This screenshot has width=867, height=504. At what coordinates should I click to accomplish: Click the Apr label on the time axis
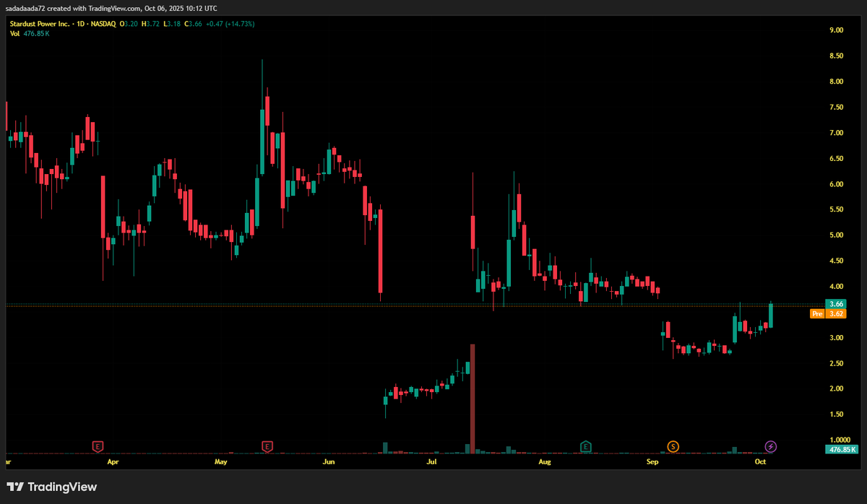[112, 461]
